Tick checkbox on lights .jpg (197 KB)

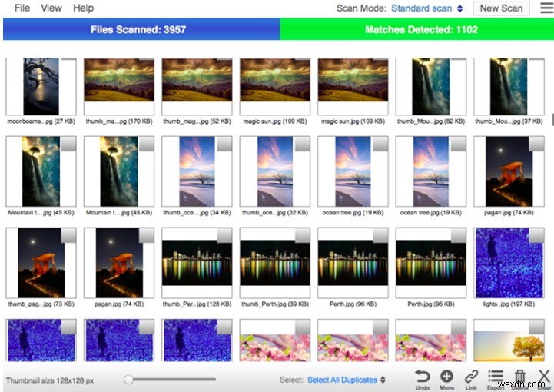pyautogui.click(x=536, y=235)
